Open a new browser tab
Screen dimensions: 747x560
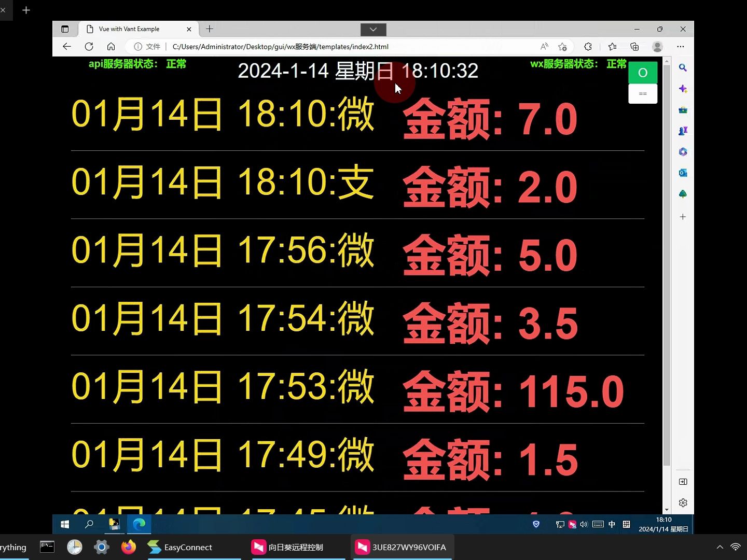point(210,29)
